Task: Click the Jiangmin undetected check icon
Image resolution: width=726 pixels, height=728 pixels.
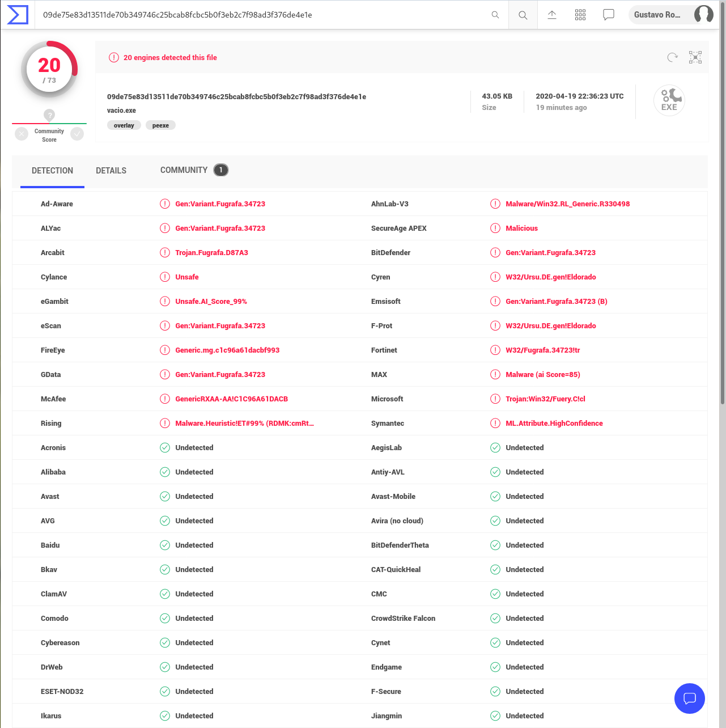Action: click(495, 716)
